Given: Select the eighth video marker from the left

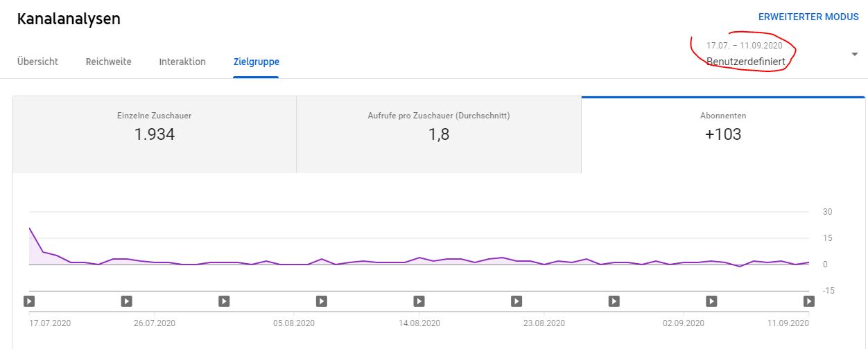Looking at the screenshot, I should [x=711, y=301].
